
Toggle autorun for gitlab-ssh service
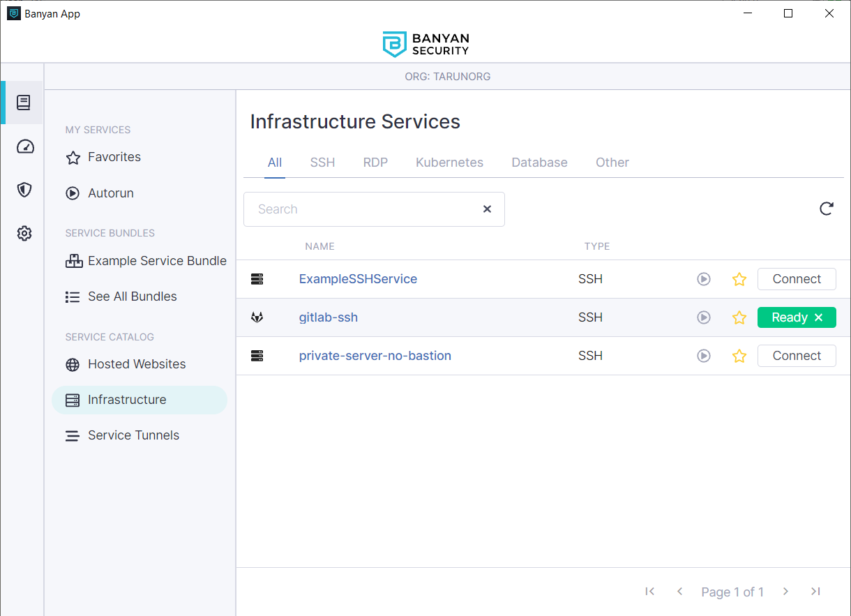coord(704,317)
